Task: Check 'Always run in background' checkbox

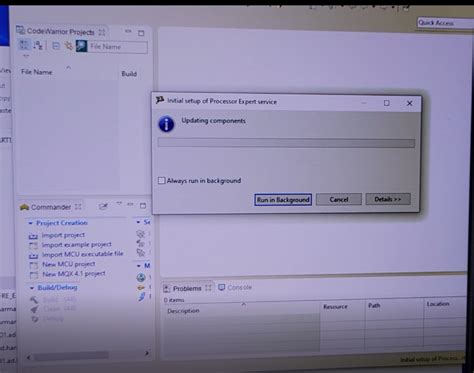Action: (162, 181)
